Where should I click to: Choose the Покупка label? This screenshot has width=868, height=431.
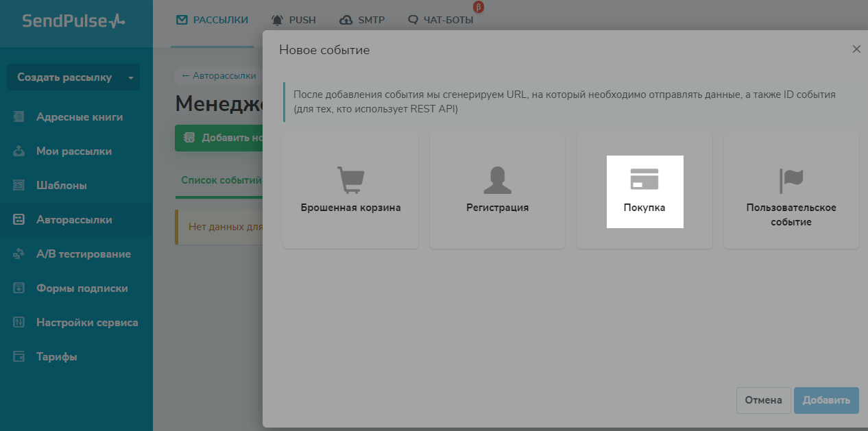pos(644,208)
